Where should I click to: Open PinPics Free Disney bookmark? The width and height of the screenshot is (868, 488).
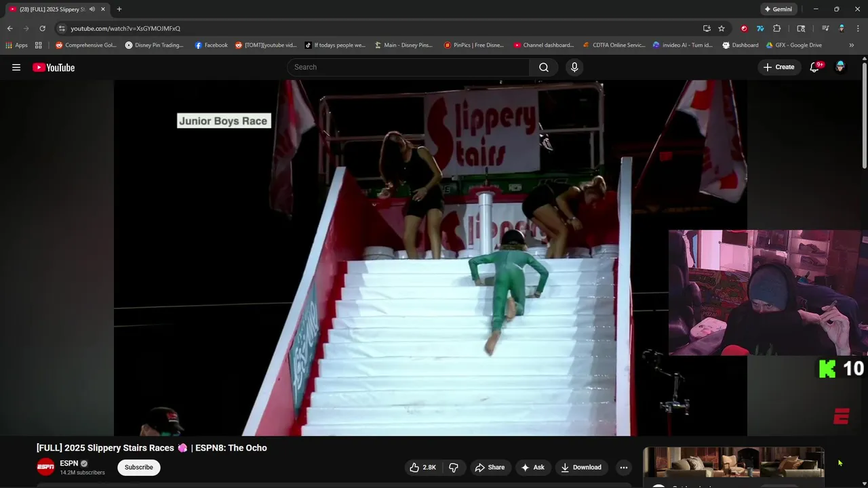click(x=474, y=45)
